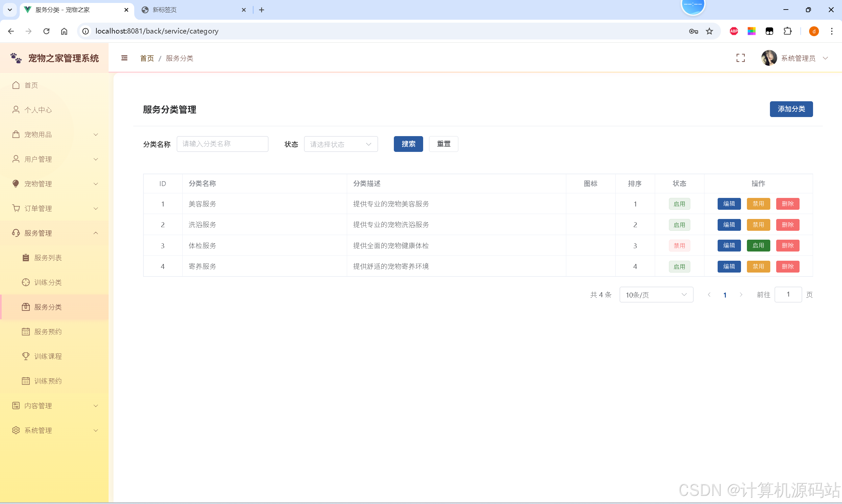Delete the 美容服务 row
Image resolution: width=842 pixels, height=504 pixels.
tap(788, 204)
